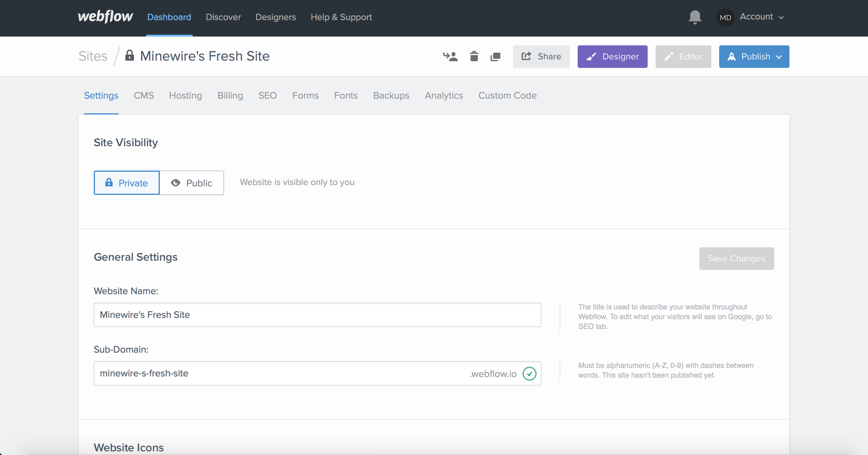868x455 pixels.
Task: Go back to Sites breadcrumb
Action: pyautogui.click(x=93, y=56)
